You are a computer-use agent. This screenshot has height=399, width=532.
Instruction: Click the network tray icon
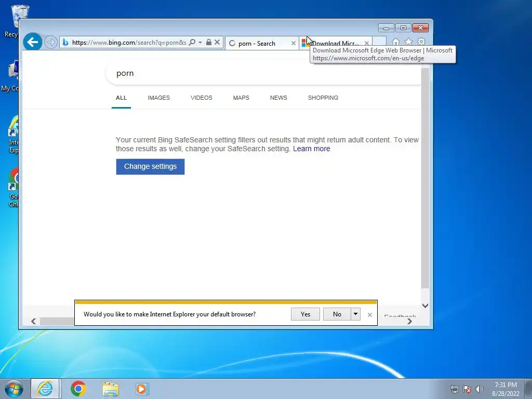454,389
